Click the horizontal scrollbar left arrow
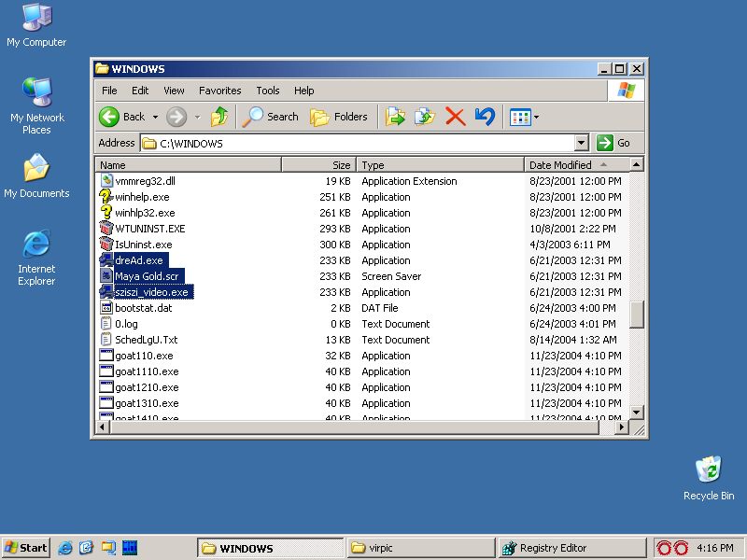 tap(103, 427)
